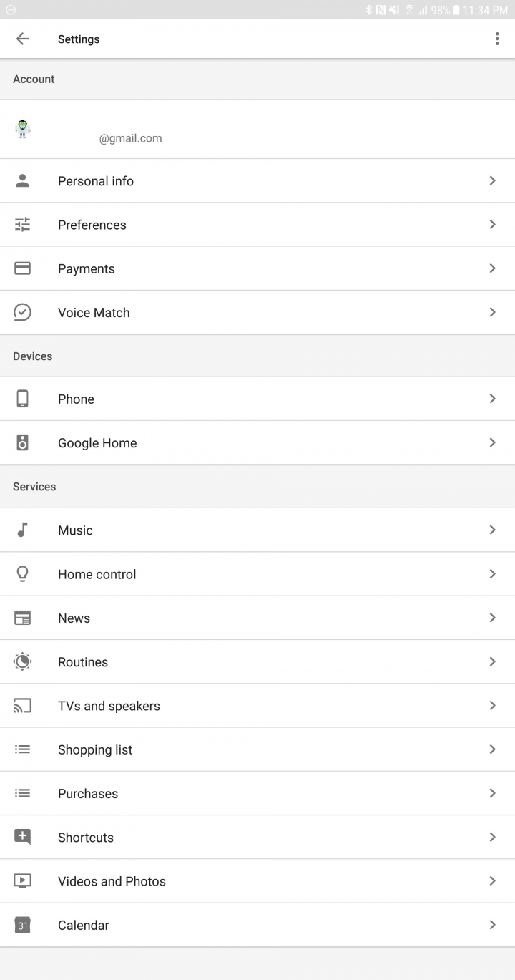Tap the Payments card icon

[x=23, y=268]
